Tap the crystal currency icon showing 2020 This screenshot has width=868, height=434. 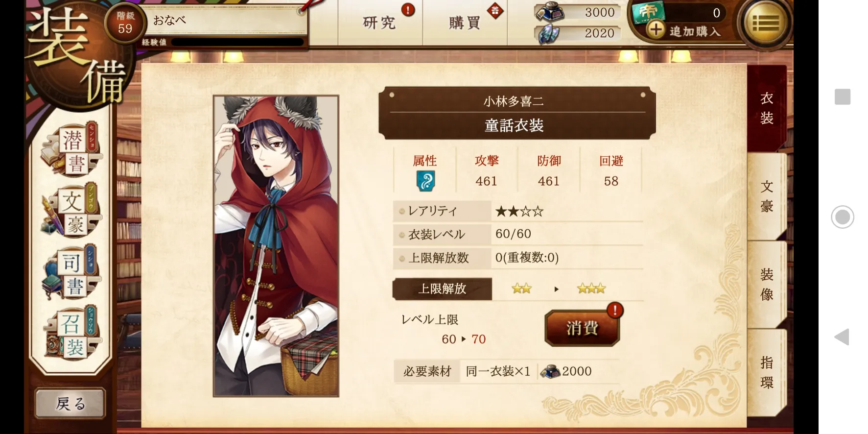pyautogui.click(x=549, y=34)
